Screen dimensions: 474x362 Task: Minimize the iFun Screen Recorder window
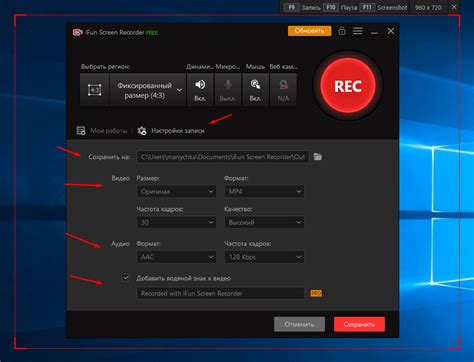tap(374, 32)
